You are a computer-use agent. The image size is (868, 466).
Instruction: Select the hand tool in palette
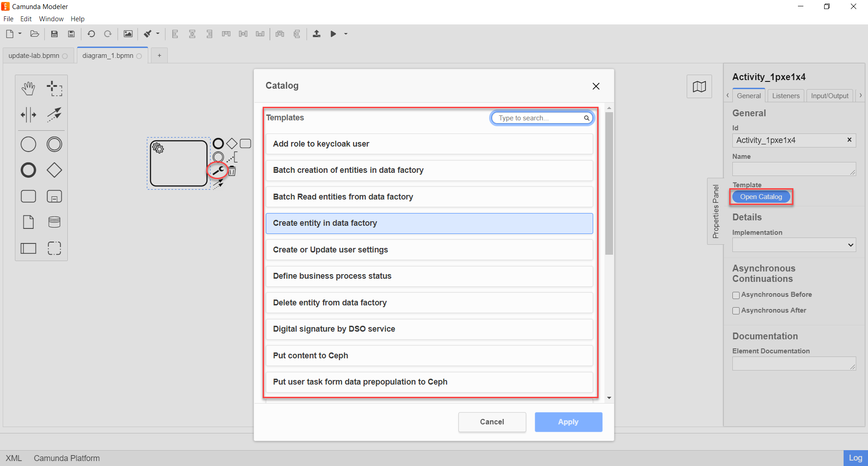point(28,89)
